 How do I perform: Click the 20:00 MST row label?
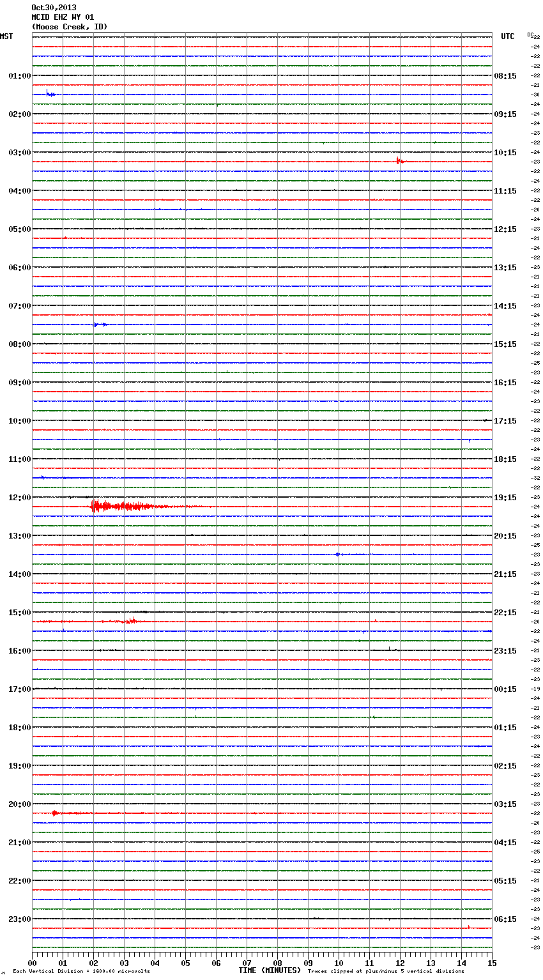[20, 804]
